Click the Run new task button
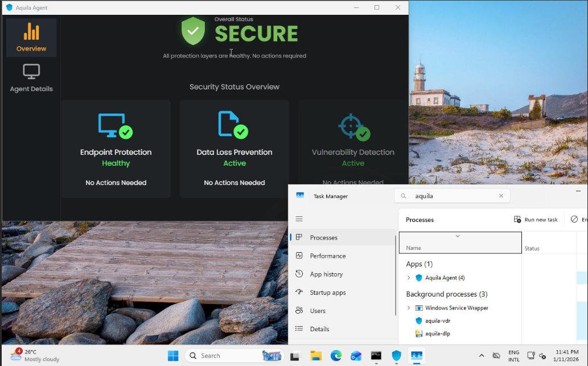 536,220
